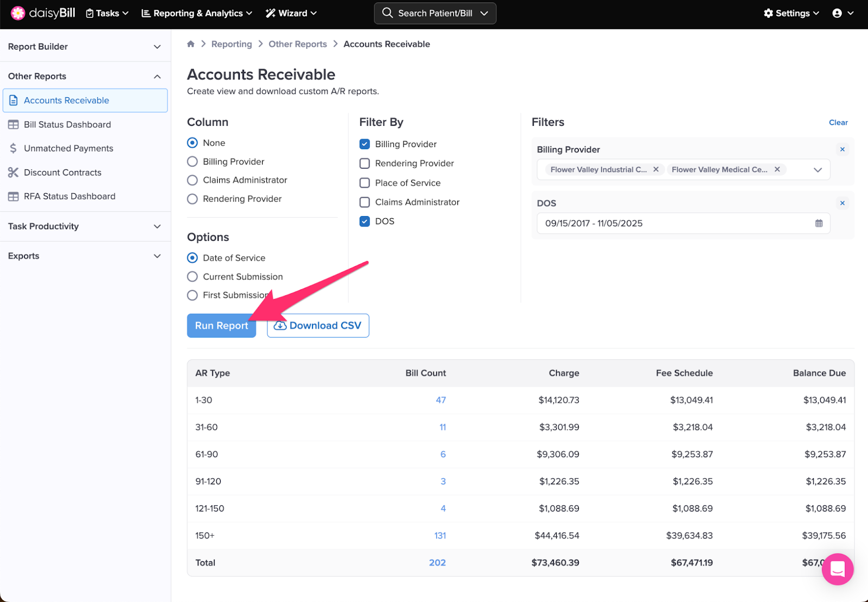This screenshot has height=602, width=868.
Task: Remove Flower Valley Industrial provider chip
Action: 656,169
